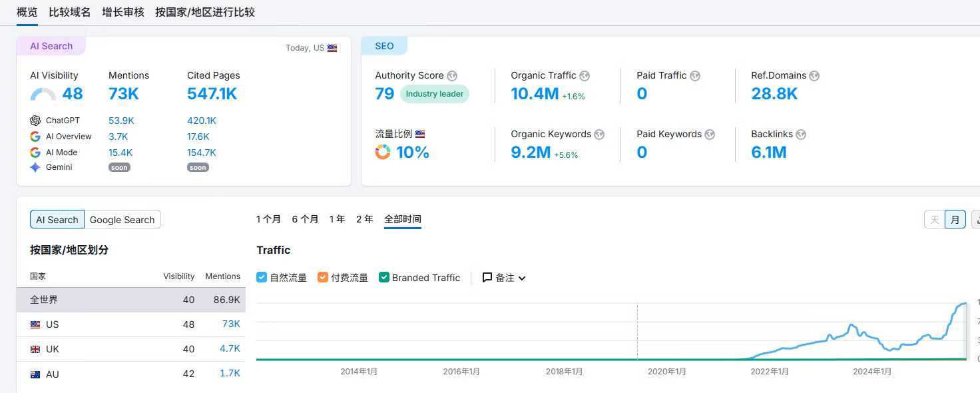Click the ChatGPT icon in AI Search panel

(x=35, y=120)
